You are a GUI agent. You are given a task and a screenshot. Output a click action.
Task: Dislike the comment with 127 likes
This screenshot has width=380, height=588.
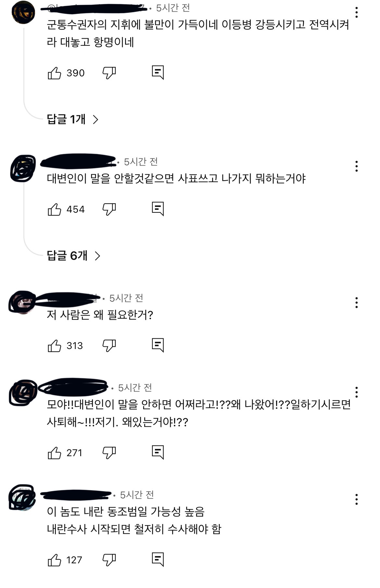click(x=109, y=560)
